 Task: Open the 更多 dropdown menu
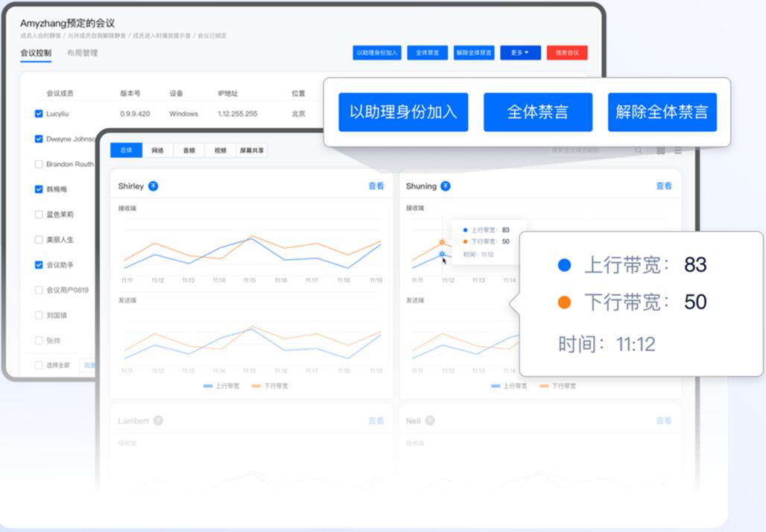click(520, 53)
